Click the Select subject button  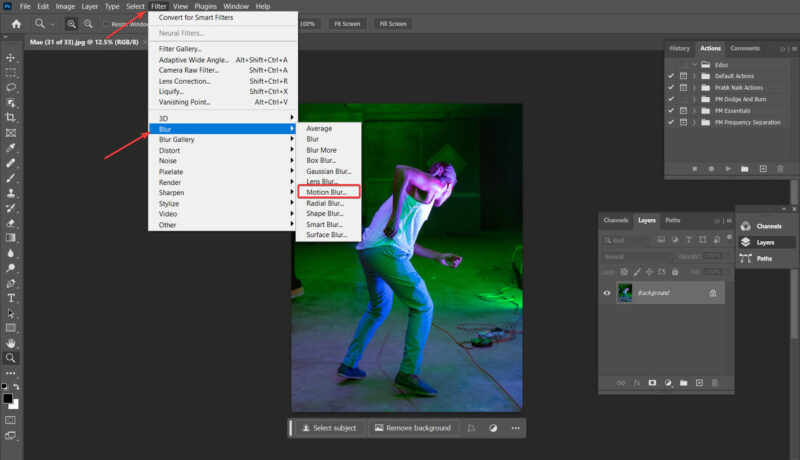tap(330, 428)
